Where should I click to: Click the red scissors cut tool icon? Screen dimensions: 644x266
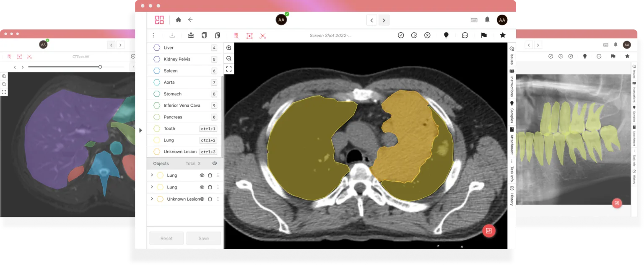262,36
